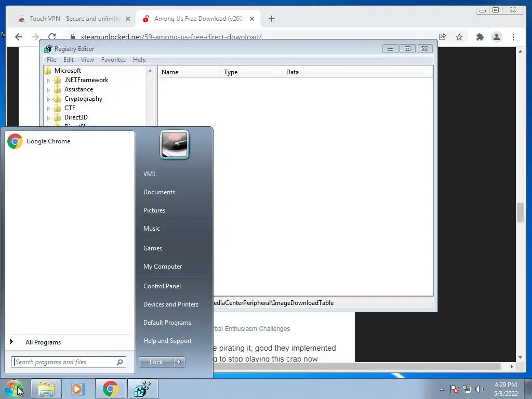
Task: Click the volume speaker tray icon
Action: (479, 389)
